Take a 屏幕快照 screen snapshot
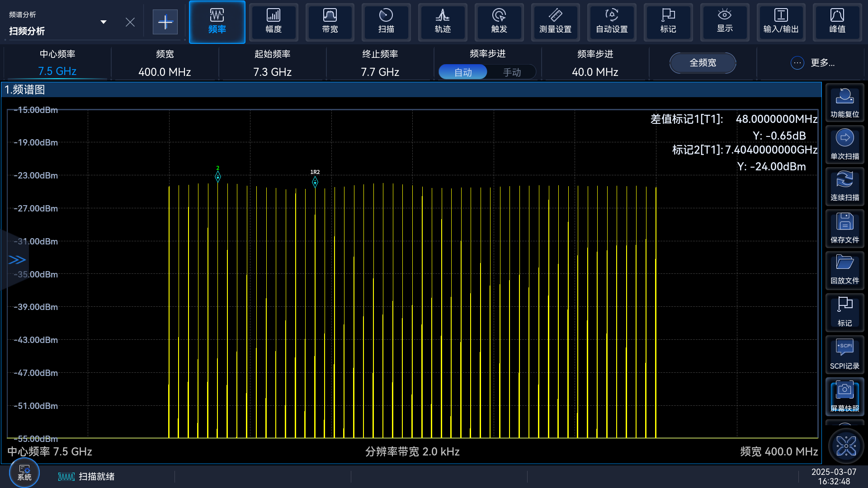 pyautogui.click(x=844, y=397)
